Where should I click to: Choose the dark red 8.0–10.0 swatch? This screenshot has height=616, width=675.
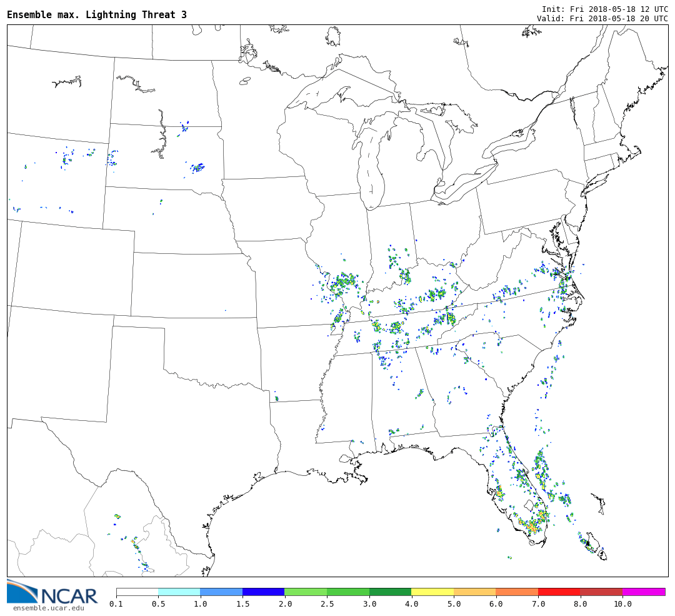[601, 592]
